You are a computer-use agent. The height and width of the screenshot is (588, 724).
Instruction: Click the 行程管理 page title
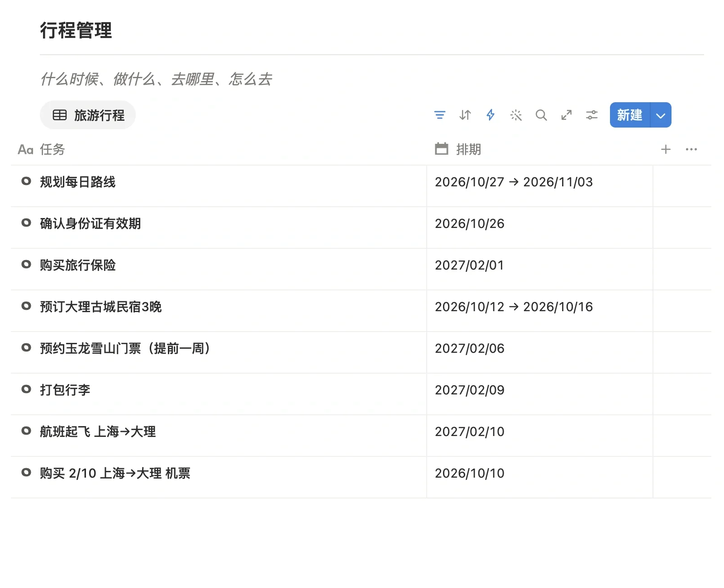pos(76,30)
